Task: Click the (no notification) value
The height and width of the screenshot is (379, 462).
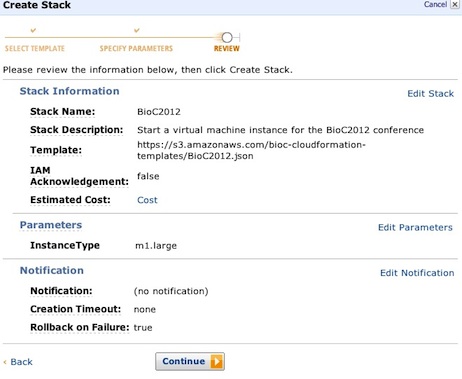Action: pyautogui.click(x=171, y=291)
